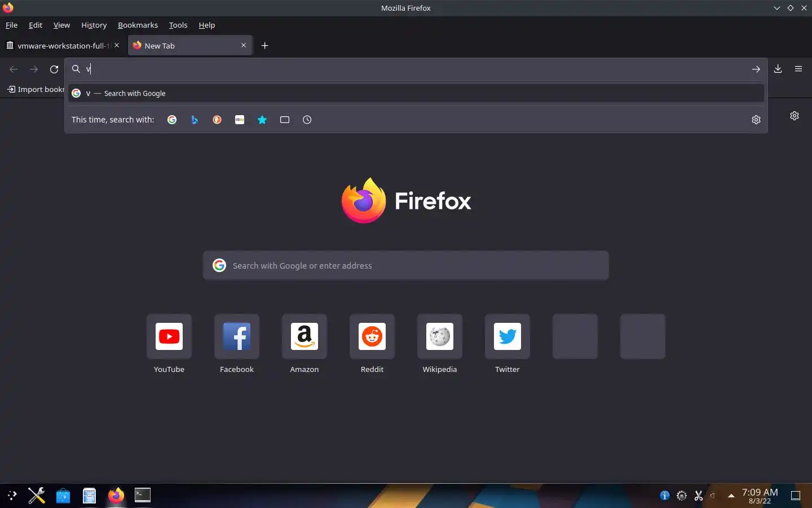The image size is (812, 508).
Task: Open System Settings tools icon in taskbar
Action: pos(37,496)
